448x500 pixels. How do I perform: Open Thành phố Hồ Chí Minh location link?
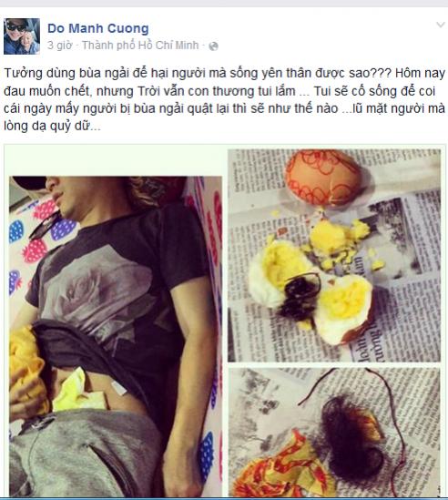point(140,46)
